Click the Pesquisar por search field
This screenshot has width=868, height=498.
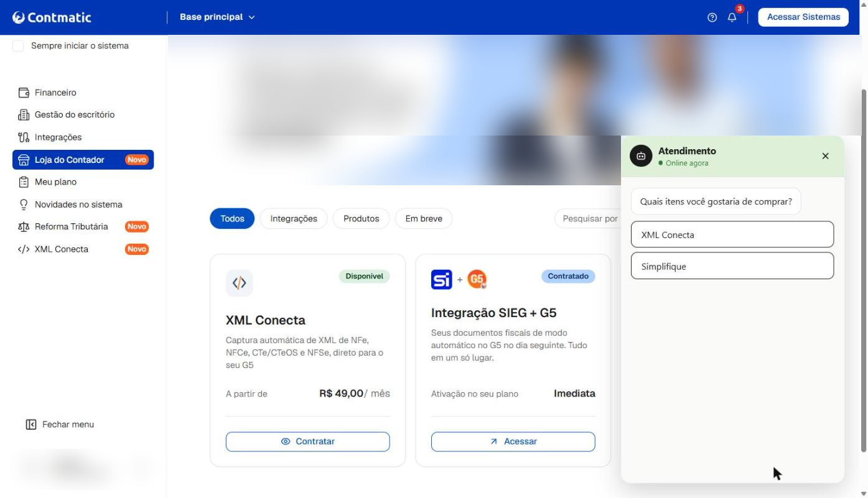tap(588, 219)
